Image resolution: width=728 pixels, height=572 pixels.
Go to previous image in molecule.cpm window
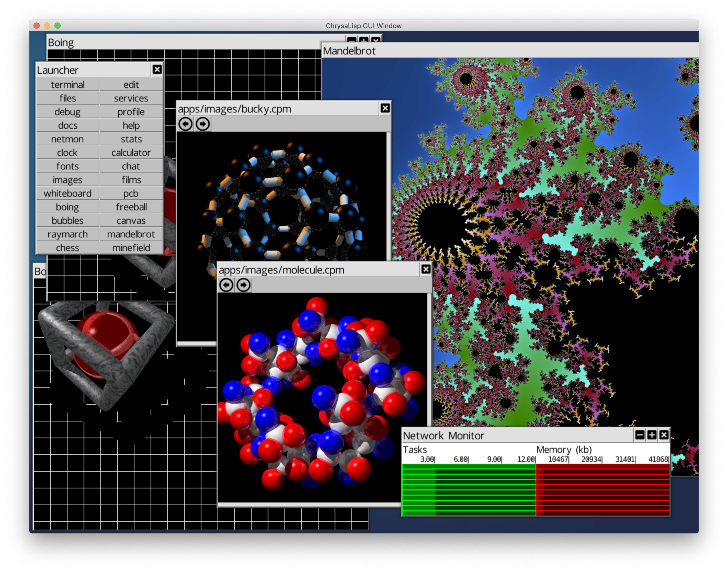226,285
